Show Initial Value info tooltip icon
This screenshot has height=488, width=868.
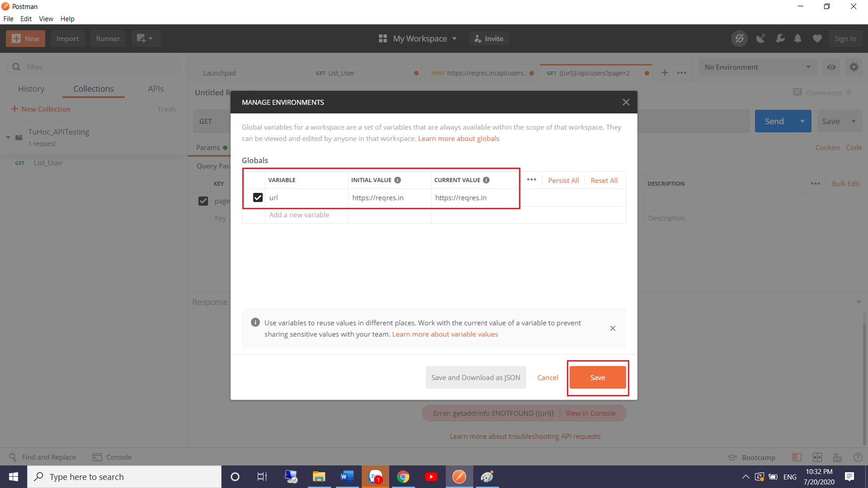pyautogui.click(x=398, y=180)
